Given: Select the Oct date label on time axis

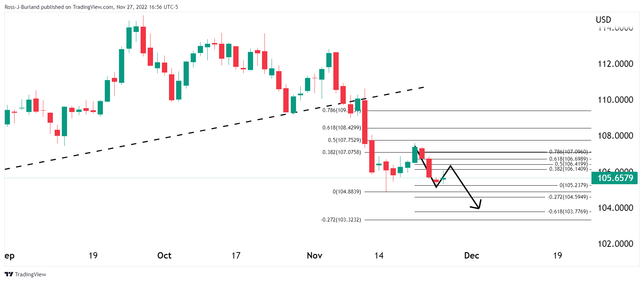Looking at the screenshot, I should tap(164, 255).
